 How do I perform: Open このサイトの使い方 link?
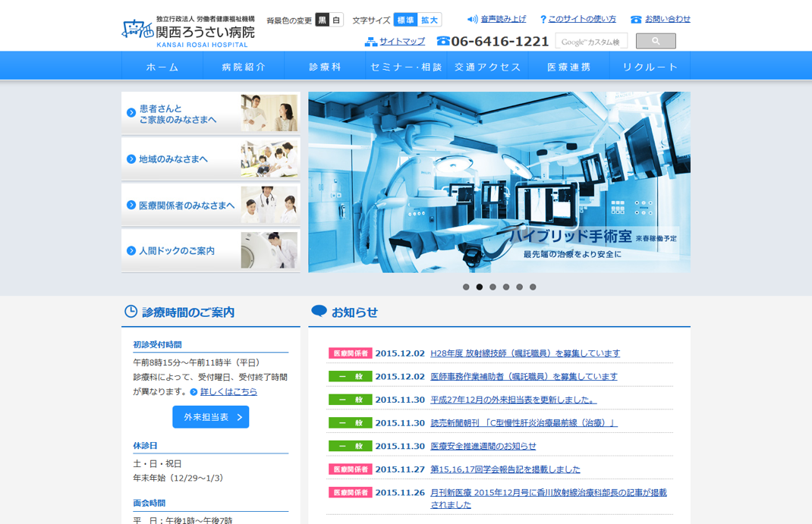(582, 19)
